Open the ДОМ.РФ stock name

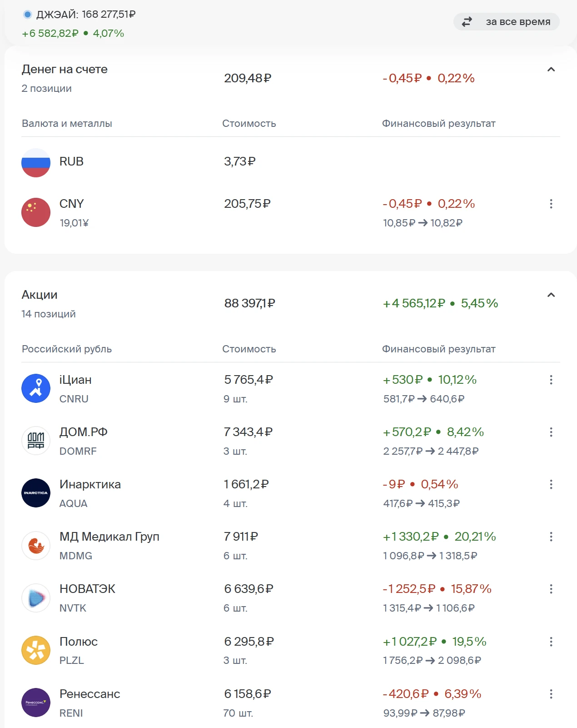[x=84, y=432]
